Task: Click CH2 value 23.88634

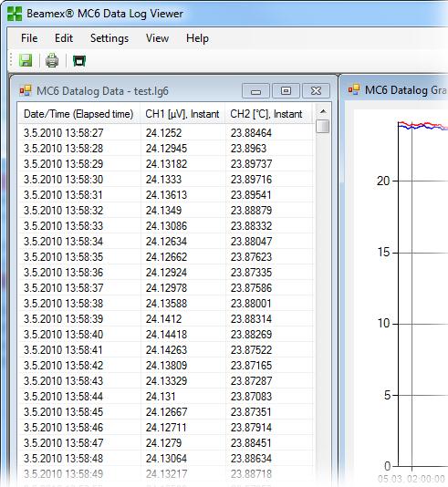Action: pyautogui.click(x=251, y=459)
